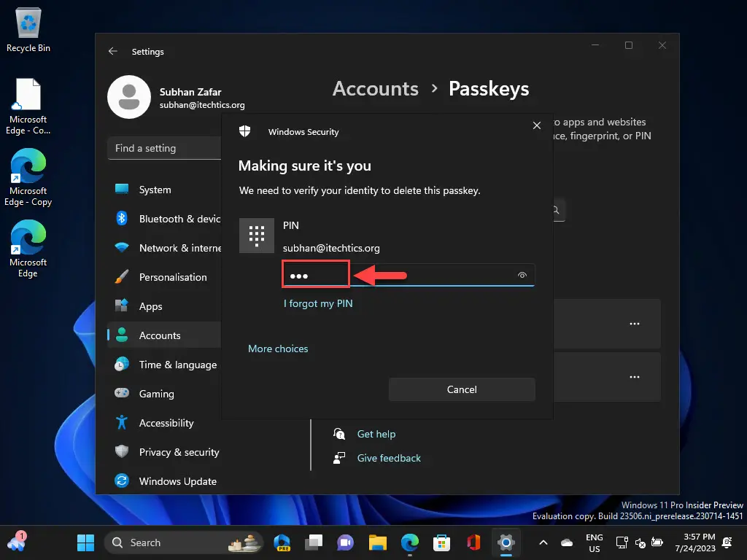The height and width of the screenshot is (560, 747).
Task: Open the Recycle Bin desktop icon
Action: [28, 31]
